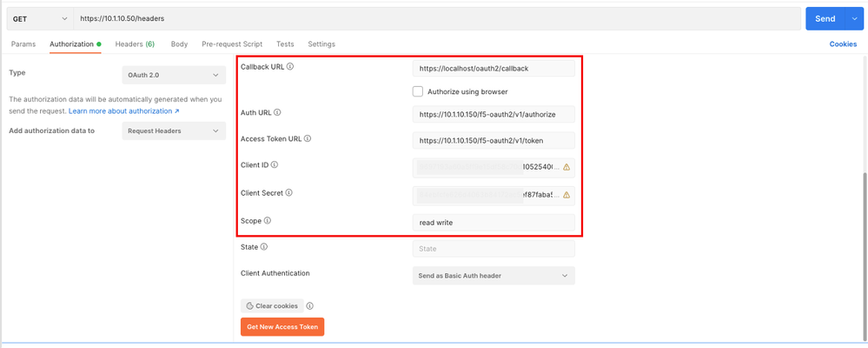Open the GET method dropdown
Image resolution: width=868 pixels, height=348 pixels.
point(38,18)
